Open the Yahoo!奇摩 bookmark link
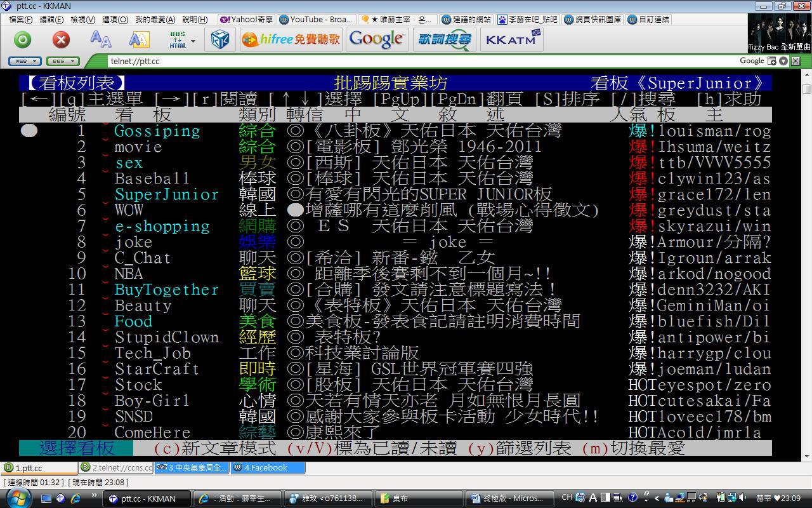812x508 pixels. tap(247, 20)
